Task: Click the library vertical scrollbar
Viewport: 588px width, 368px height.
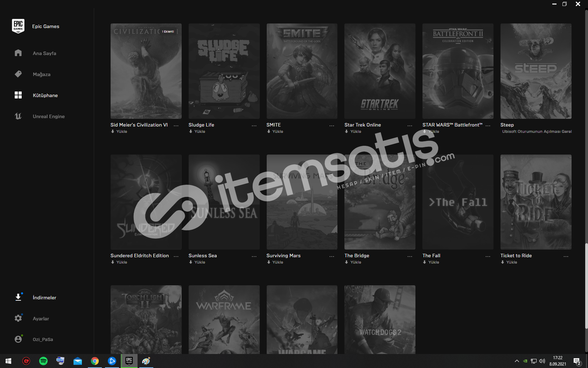Action: pyautogui.click(x=586, y=286)
